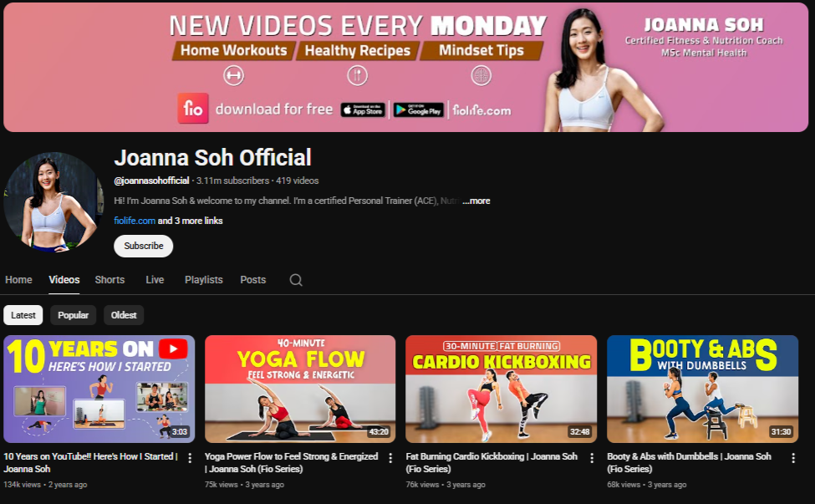
Task: Open three-dot menu for Cardio Kickboxing video
Action: (x=592, y=458)
